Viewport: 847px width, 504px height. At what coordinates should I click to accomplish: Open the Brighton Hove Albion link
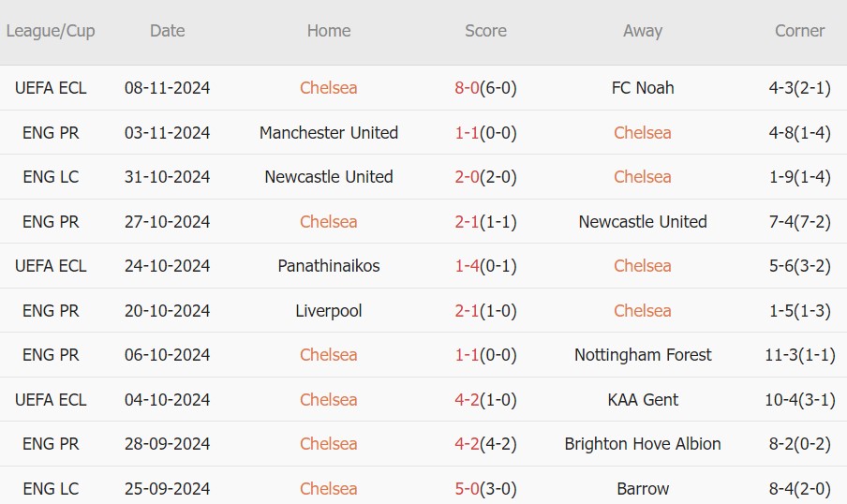coord(643,444)
